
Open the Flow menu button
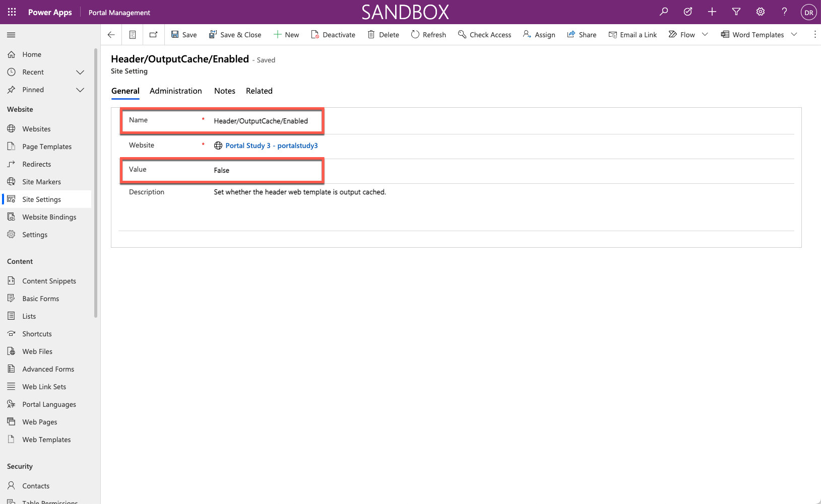682,35
